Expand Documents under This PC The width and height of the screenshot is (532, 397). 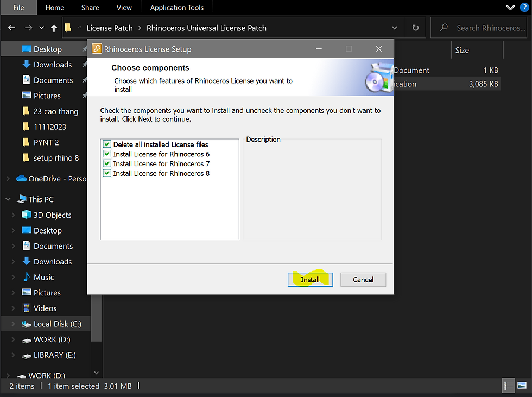point(13,247)
